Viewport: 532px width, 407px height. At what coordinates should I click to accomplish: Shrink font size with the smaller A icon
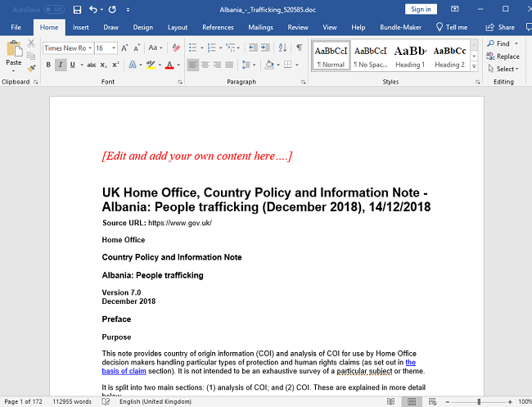pyautogui.click(x=137, y=47)
